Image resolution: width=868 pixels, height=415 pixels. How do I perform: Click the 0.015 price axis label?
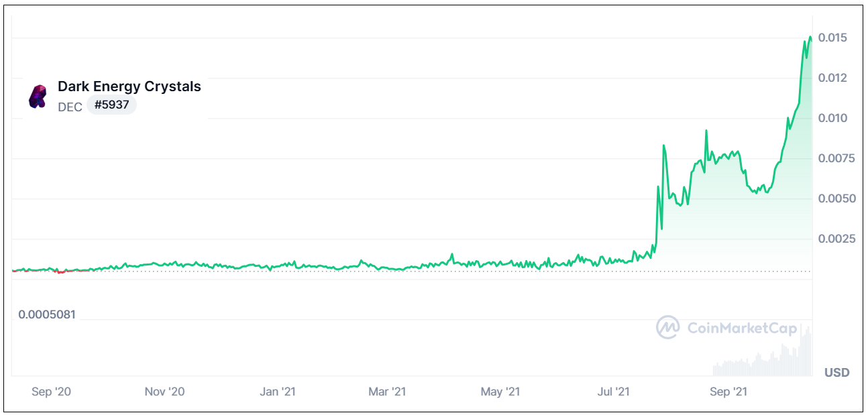832,38
